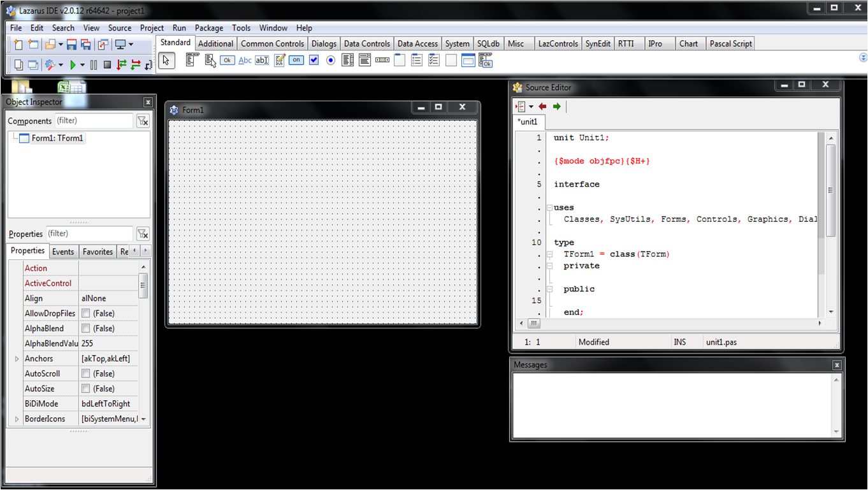Image resolution: width=868 pixels, height=490 pixels.
Task: Clear the Components filter with funnel icon
Action: click(143, 121)
